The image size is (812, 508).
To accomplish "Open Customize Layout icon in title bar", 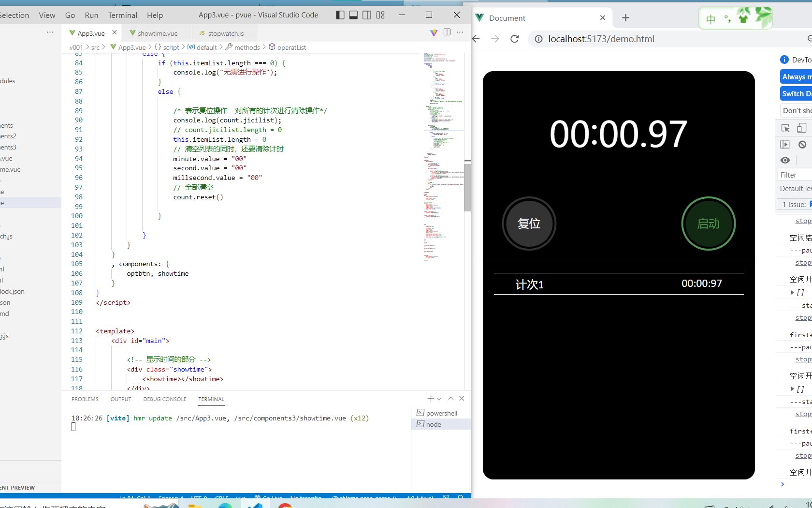I will coord(380,15).
